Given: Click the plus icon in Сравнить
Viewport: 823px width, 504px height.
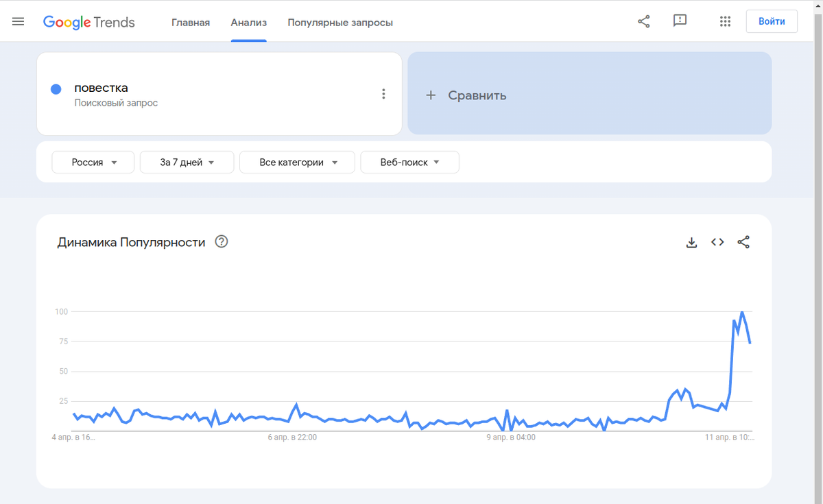Looking at the screenshot, I should click(x=431, y=95).
